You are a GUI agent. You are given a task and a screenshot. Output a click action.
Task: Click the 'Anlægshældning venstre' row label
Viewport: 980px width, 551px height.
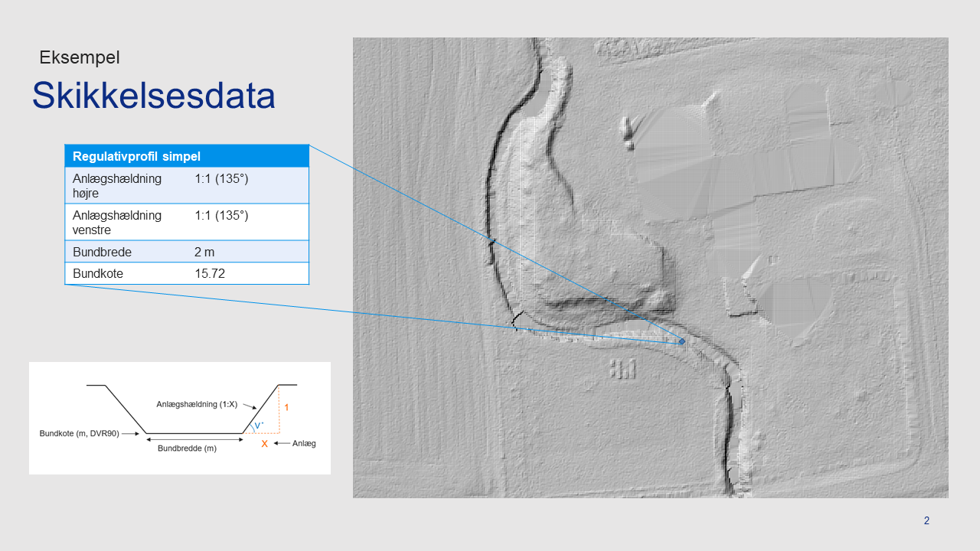[117, 223]
